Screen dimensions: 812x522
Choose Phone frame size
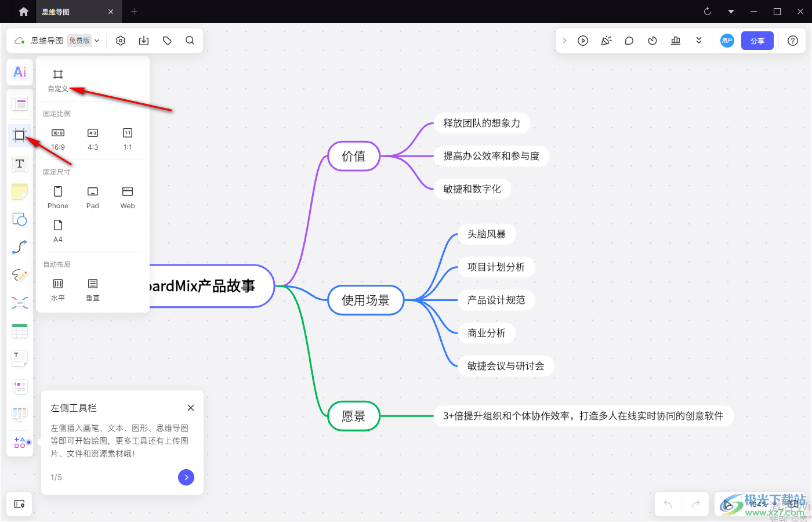pos(58,198)
